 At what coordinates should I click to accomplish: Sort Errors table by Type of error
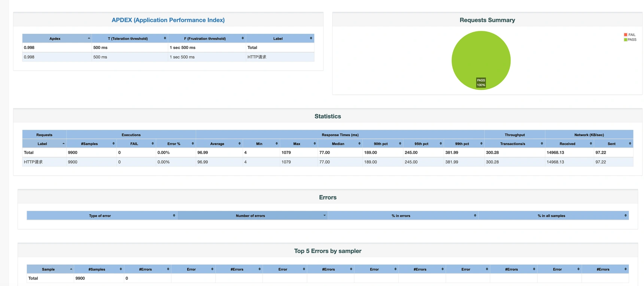[x=102, y=216]
